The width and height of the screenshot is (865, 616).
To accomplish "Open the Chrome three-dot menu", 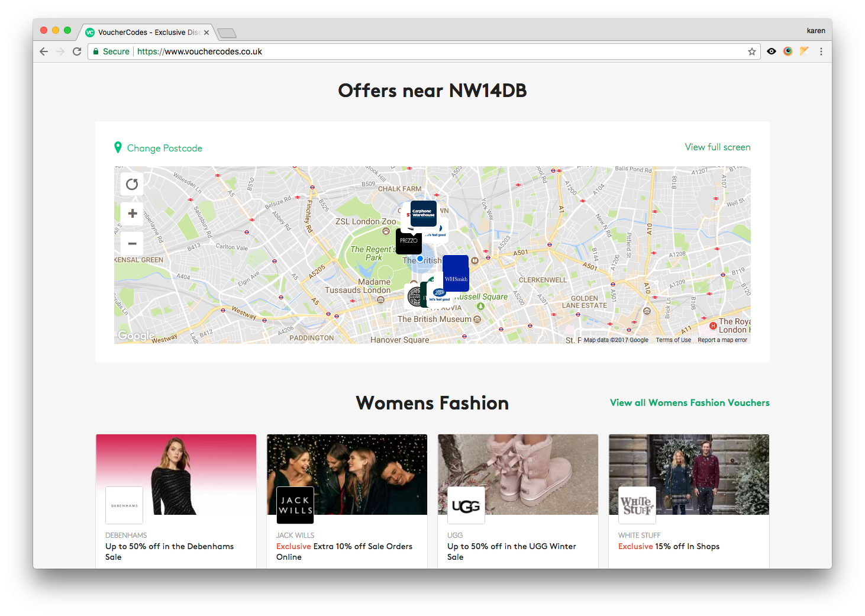I will [x=821, y=51].
